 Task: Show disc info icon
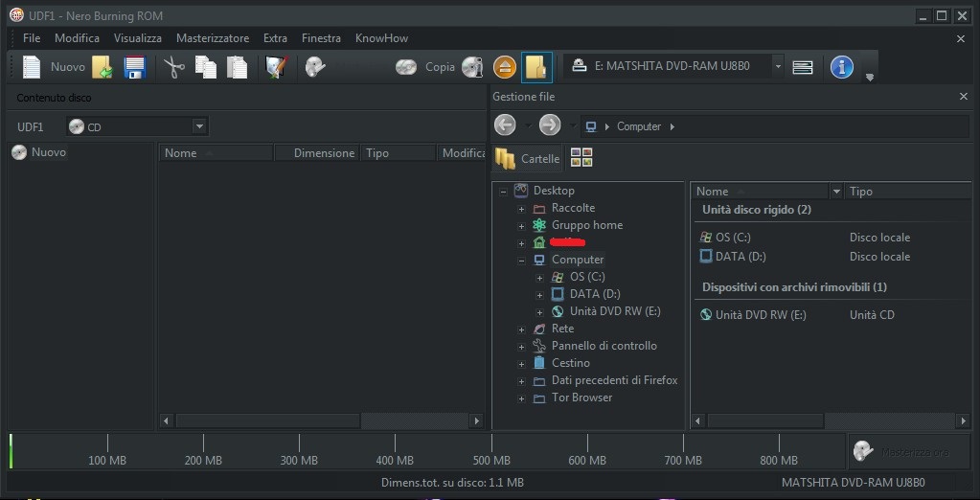tap(472, 67)
